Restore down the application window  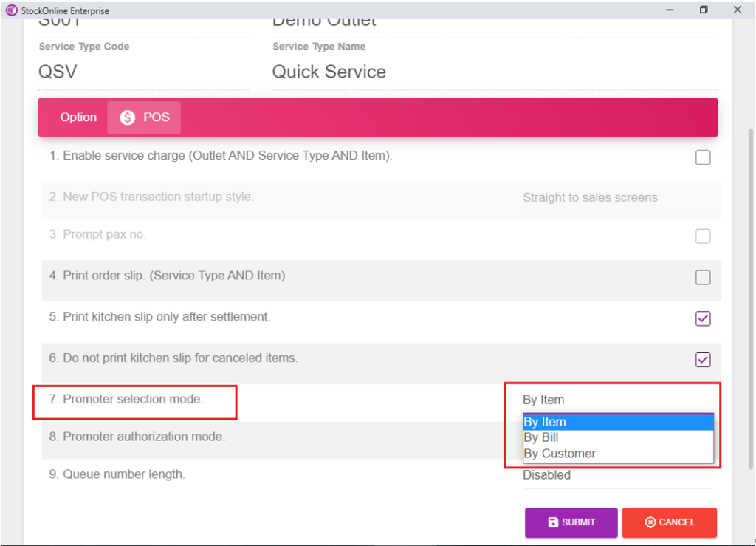coord(704,10)
